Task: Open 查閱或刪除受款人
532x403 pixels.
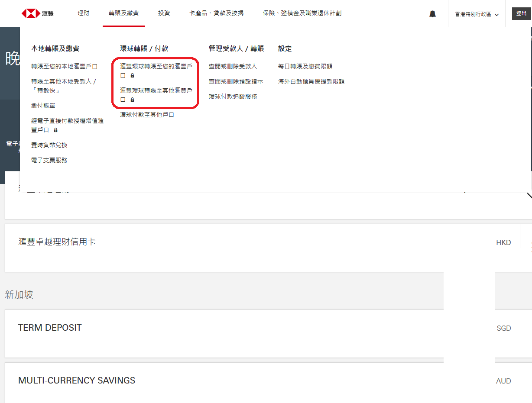Action: [233, 66]
